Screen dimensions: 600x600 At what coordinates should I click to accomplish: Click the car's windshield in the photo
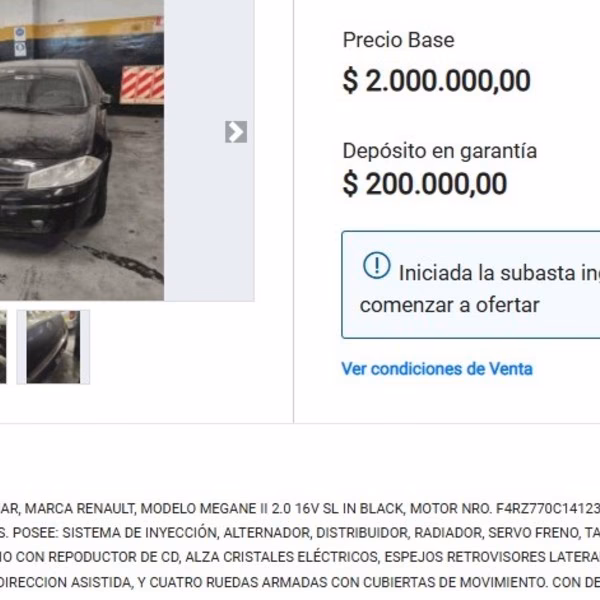[42, 92]
